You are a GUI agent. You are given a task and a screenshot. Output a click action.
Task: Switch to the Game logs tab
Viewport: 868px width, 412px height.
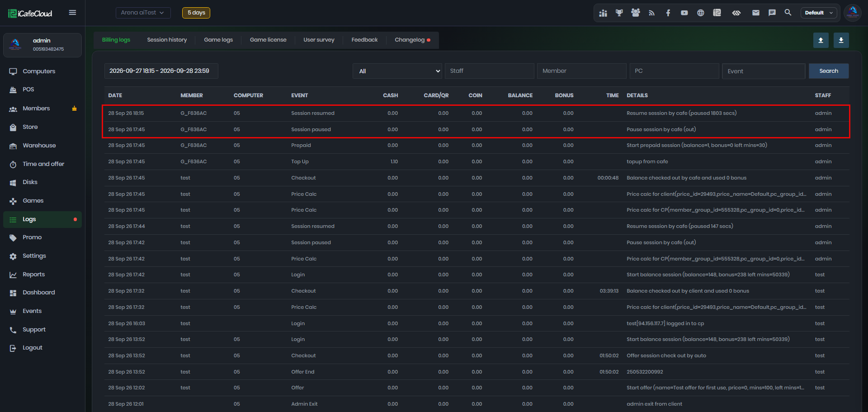[218, 40]
